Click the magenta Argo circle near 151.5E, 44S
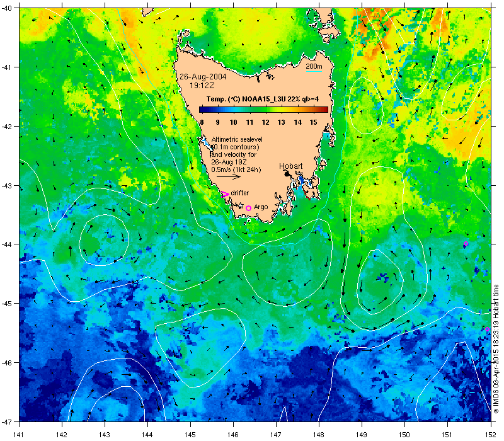This screenshot has width=504, height=441. tap(466, 244)
